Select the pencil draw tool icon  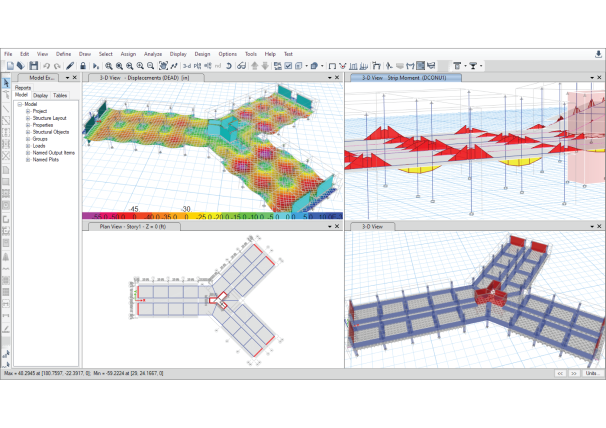[x=70, y=66]
